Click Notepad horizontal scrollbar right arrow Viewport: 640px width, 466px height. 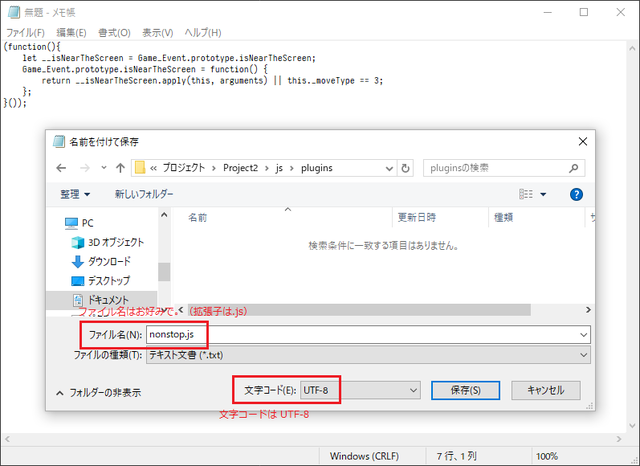[x=619, y=439]
